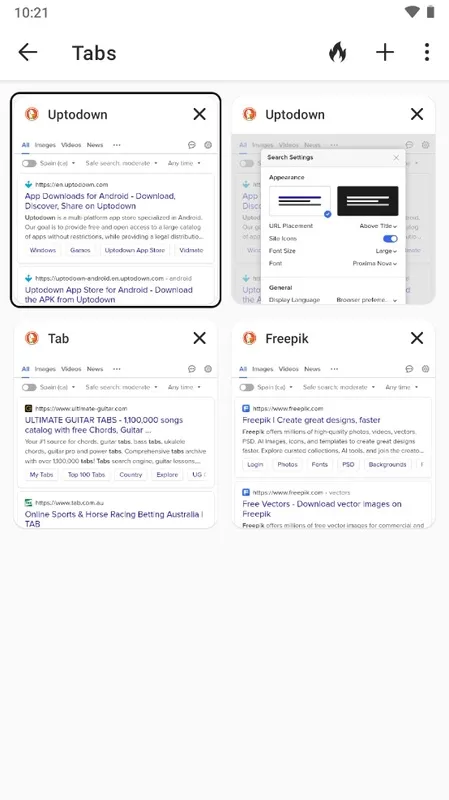Tap the fire icon to clear tabs
Viewport: 449px width, 800px height.
click(337, 52)
